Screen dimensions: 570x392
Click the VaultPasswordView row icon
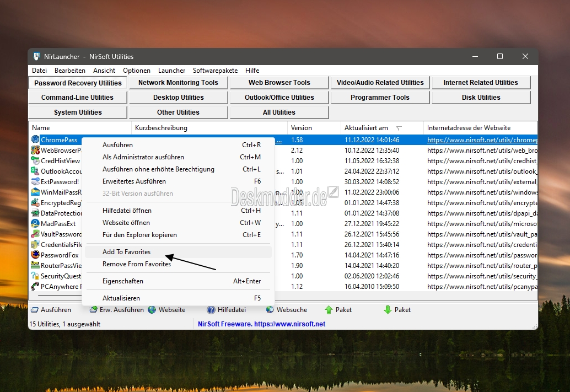coord(35,234)
